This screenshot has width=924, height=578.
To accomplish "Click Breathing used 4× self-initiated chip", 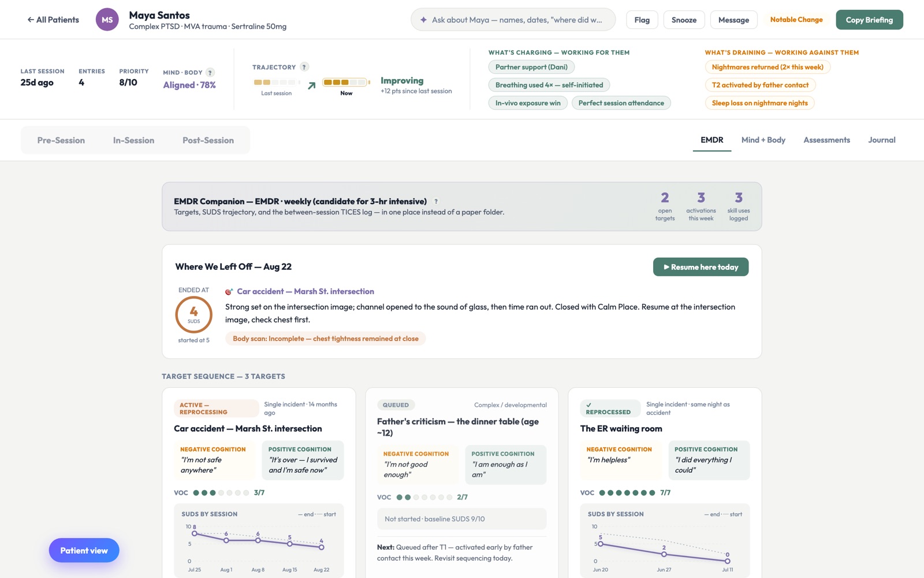I will [x=549, y=85].
